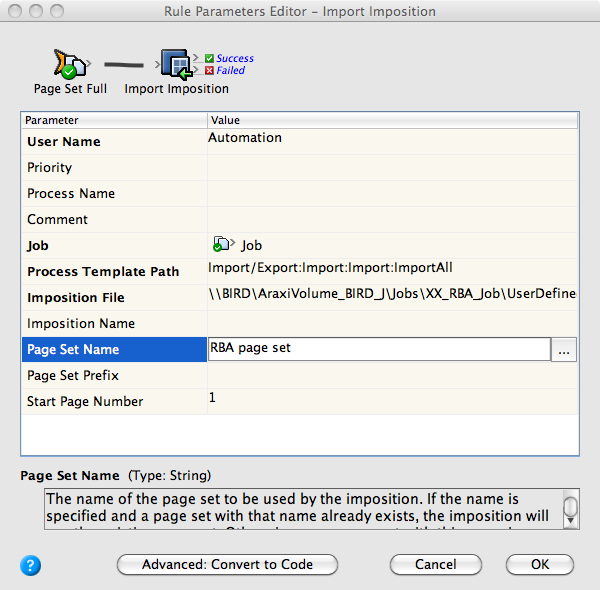Viewport: 600px width, 590px height.
Task: Close the Rule Parameters Editor window
Action: coord(15,11)
